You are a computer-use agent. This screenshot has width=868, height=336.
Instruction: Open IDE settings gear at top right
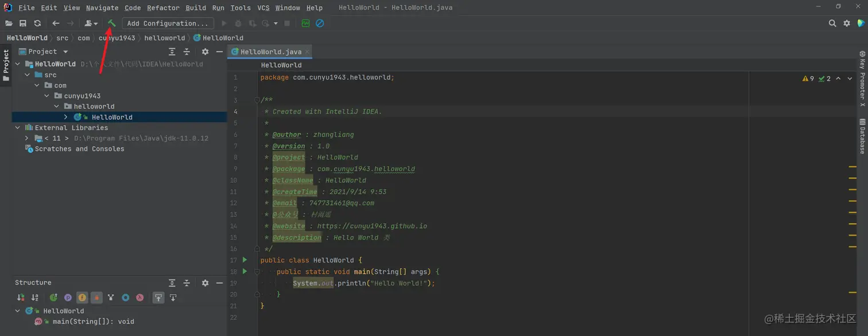click(x=847, y=24)
